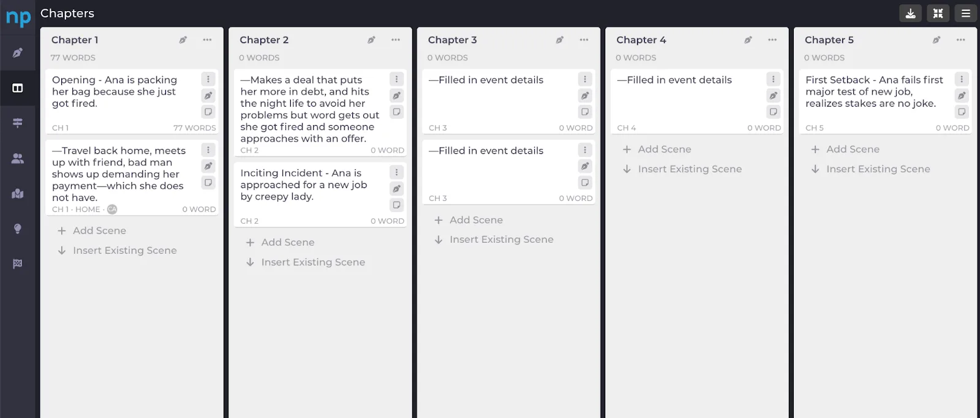Toggle note icon on First Setback scene
The height and width of the screenshot is (418, 980).
tap(962, 112)
